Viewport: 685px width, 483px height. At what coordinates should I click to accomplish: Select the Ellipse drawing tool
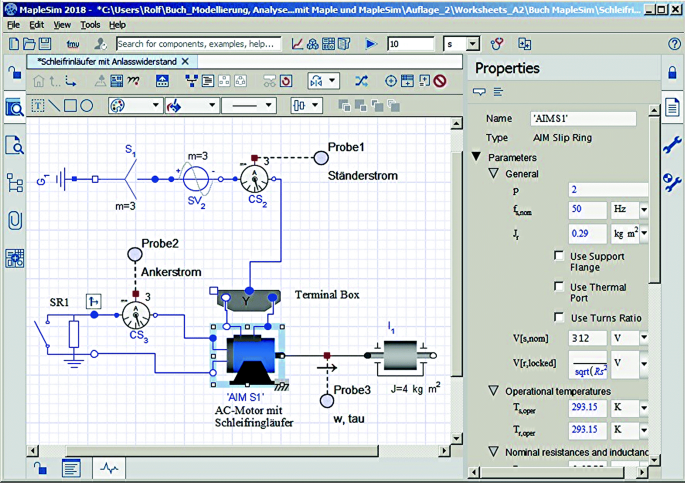coord(86,106)
